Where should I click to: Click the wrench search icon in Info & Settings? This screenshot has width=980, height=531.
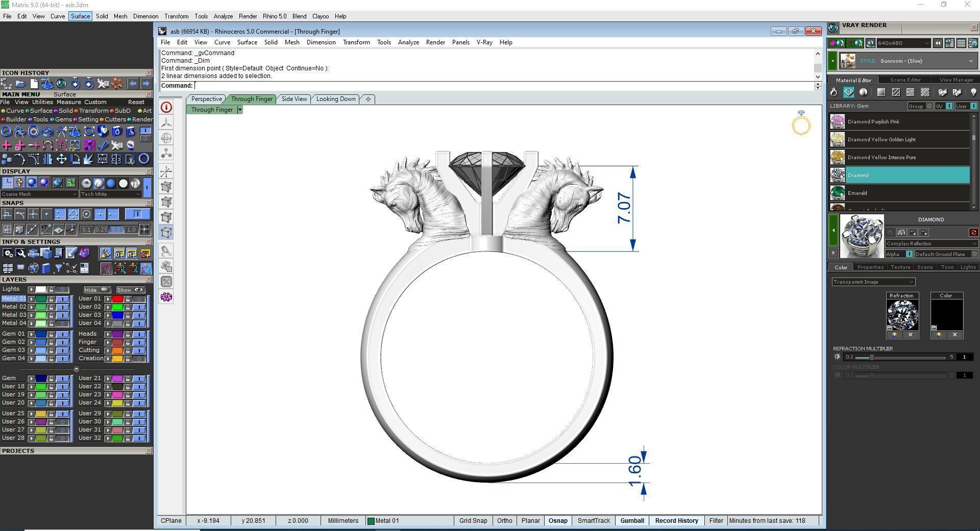tap(20, 253)
